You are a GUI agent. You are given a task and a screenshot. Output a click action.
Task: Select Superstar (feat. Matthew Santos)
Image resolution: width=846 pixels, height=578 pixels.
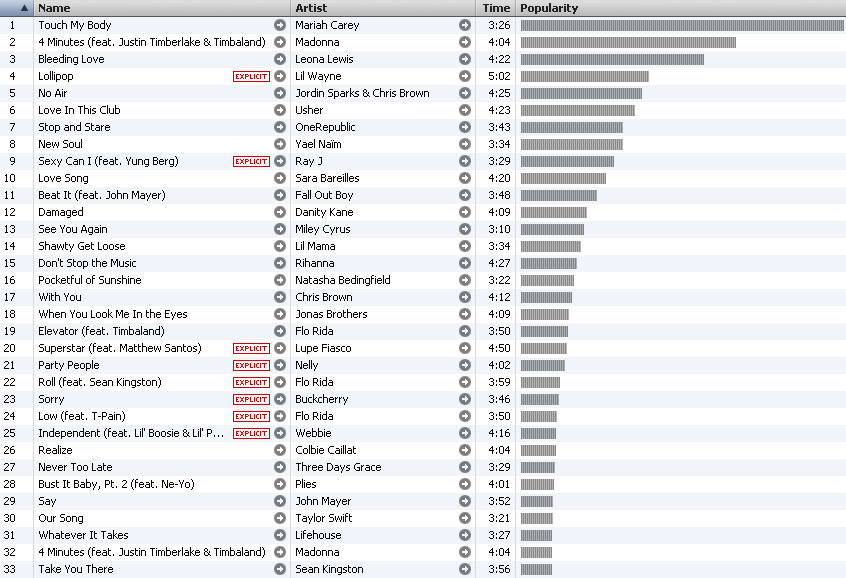click(120, 348)
